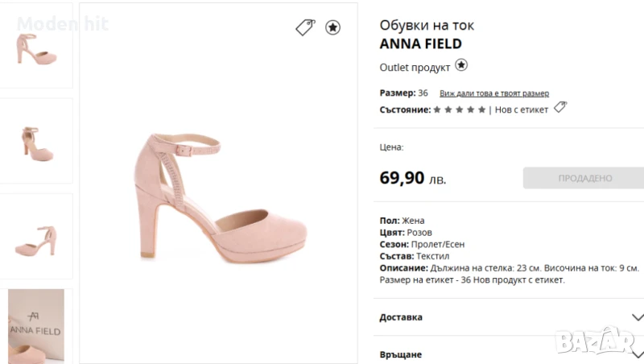This screenshot has width=644, height=364.
Task: Click the price tag icon above product image
Action: 305,27
